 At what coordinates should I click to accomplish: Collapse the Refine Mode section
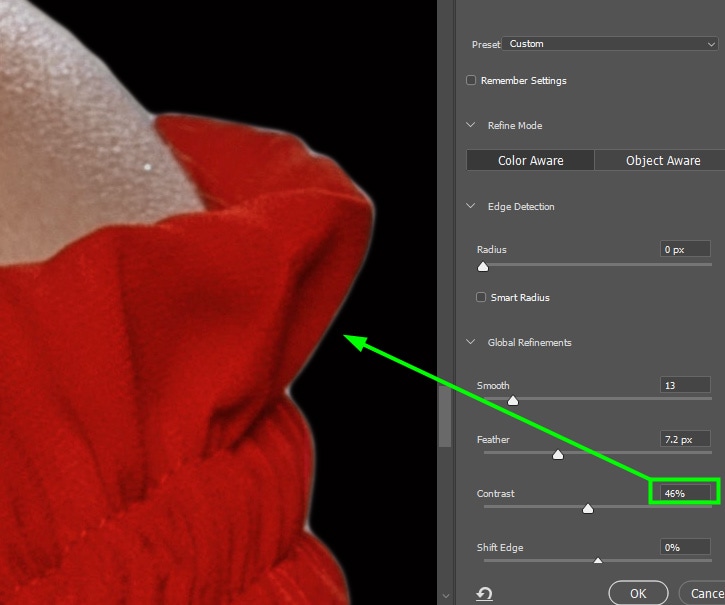471,125
